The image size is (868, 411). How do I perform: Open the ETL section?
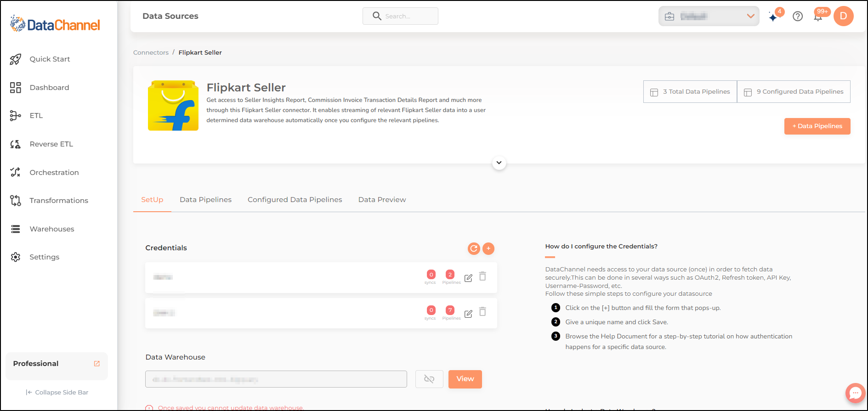pos(36,116)
